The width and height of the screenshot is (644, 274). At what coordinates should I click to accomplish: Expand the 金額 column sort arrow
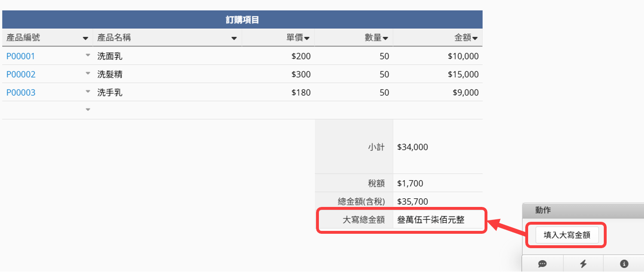coord(475,38)
